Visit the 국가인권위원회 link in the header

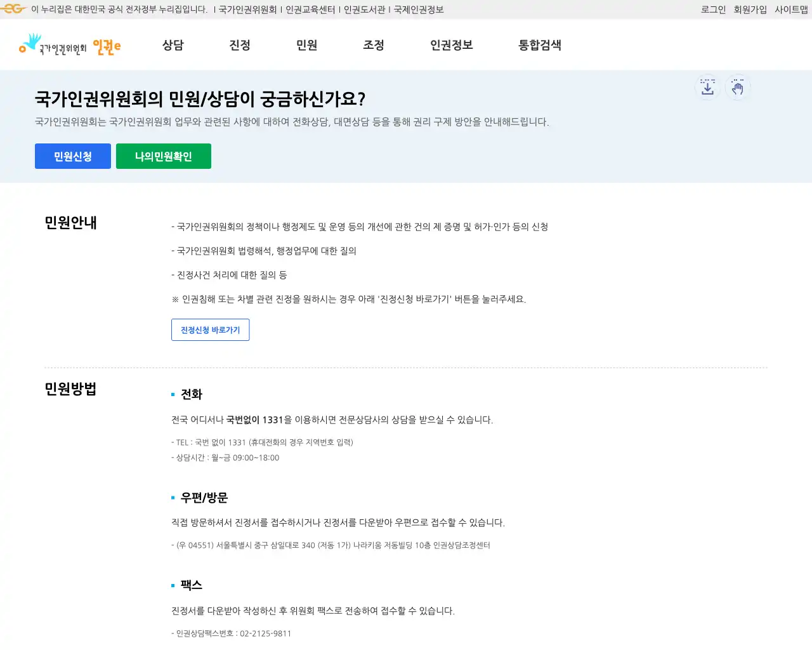247,9
